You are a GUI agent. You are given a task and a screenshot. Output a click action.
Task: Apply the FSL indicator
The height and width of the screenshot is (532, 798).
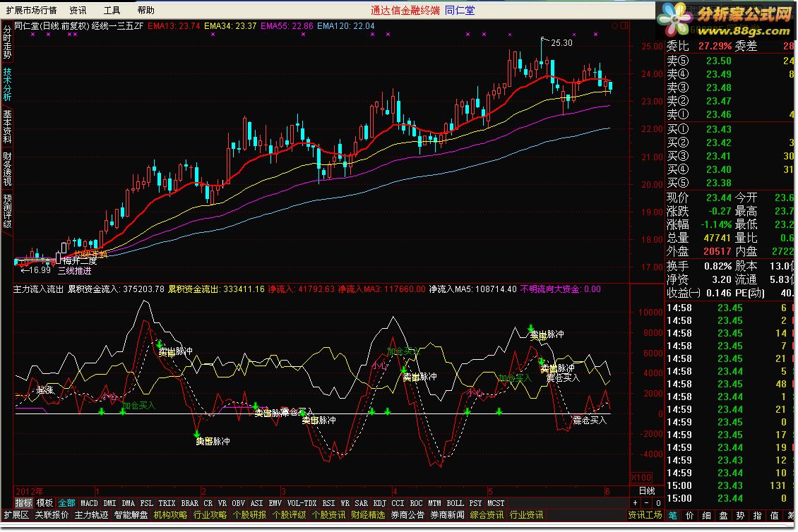coord(147,503)
